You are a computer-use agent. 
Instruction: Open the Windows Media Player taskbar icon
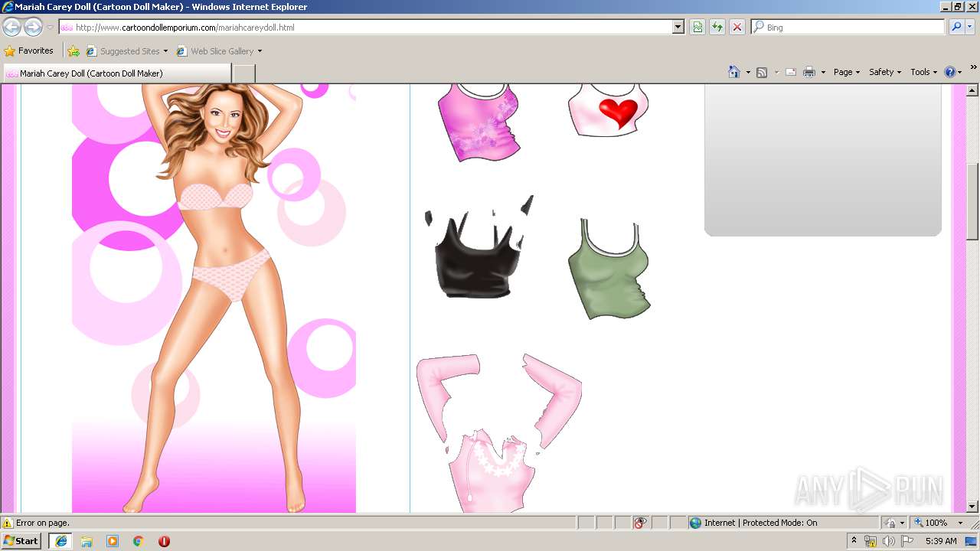pyautogui.click(x=113, y=541)
